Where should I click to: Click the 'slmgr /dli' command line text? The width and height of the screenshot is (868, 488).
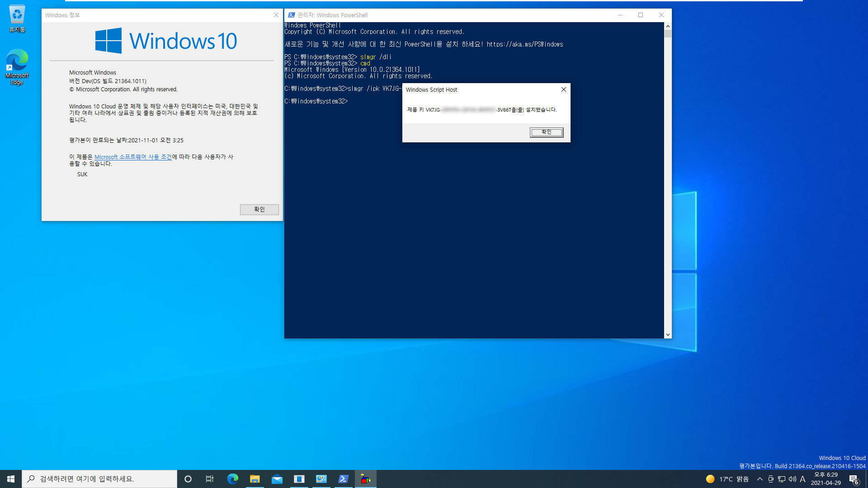[x=376, y=57]
